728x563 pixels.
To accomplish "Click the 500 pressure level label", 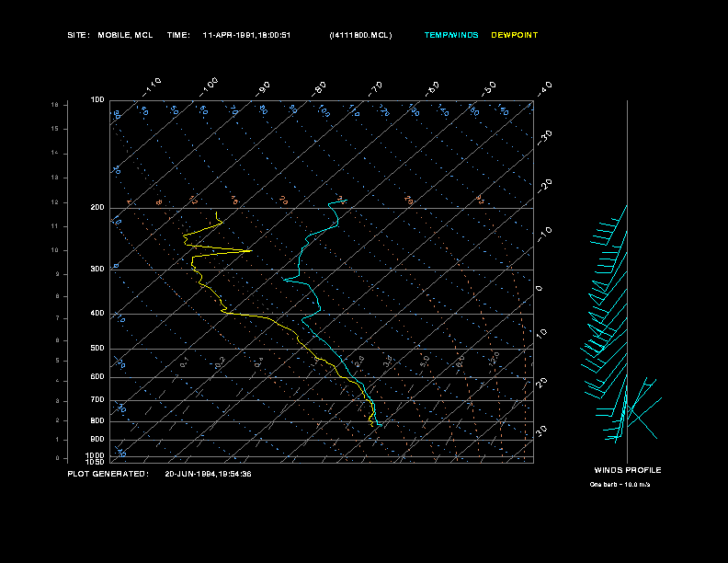I will (97, 348).
